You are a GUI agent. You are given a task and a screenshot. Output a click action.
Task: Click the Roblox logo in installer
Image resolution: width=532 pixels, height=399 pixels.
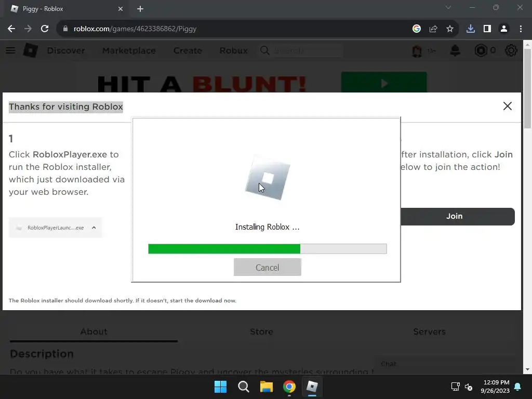pos(268,178)
